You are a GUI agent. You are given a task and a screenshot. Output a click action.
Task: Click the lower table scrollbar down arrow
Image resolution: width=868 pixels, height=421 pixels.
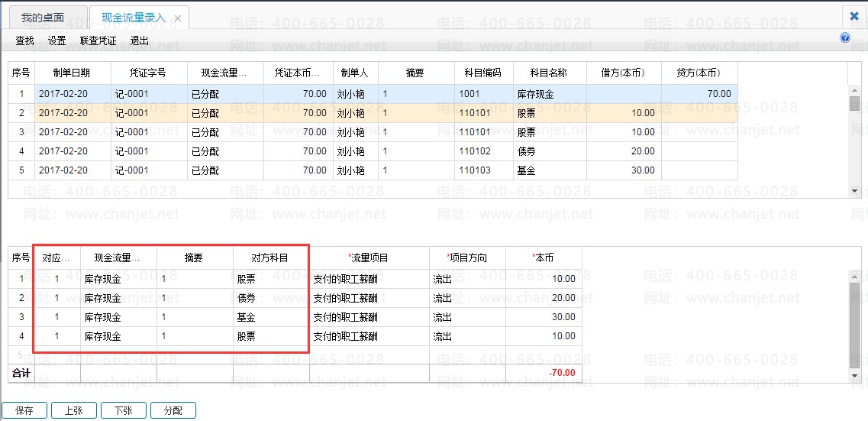click(854, 376)
